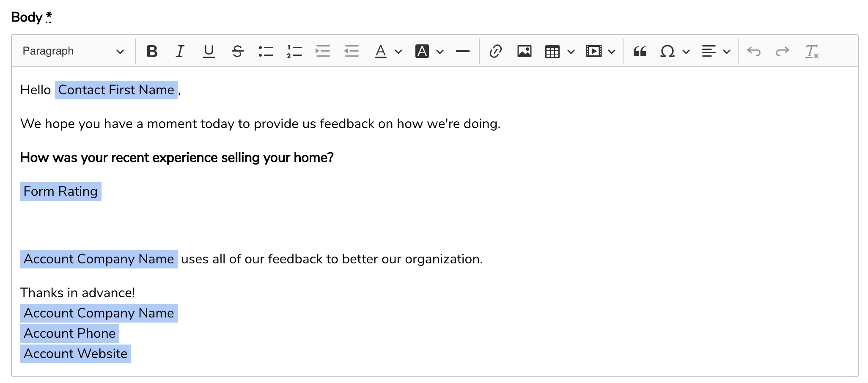Insert a bulleted list
The height and width of the screenshot is (383, 868).
(266, 52)
